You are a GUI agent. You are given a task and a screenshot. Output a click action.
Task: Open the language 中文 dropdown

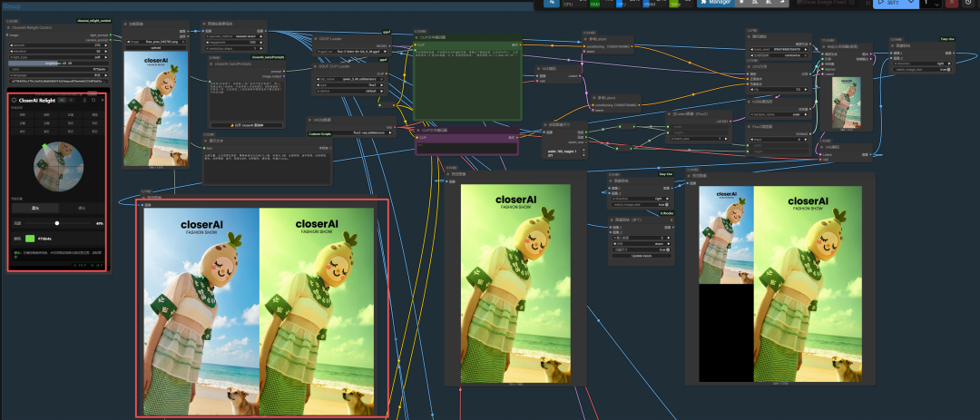59,75
